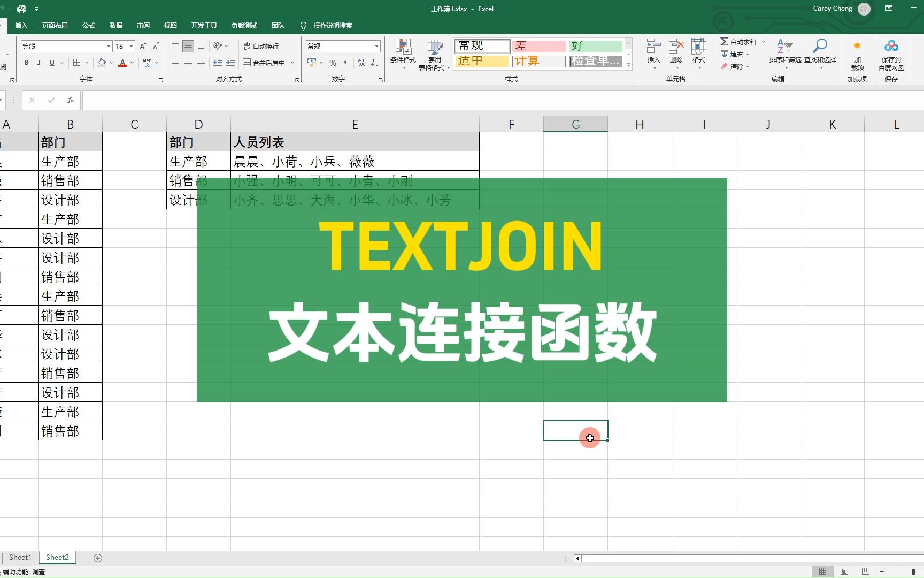Expand the cell styles gallery
The width and height of the screenshot is (924, 578).
629,65
